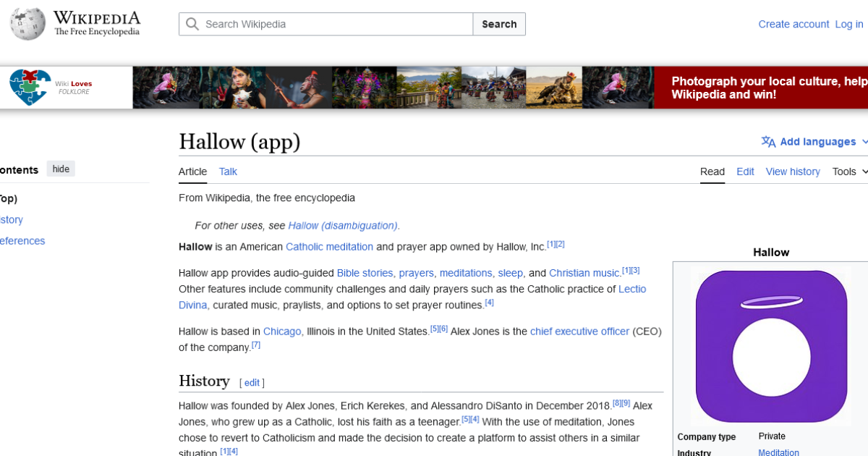Viewport: 868px width, 456px height.
Task: Click inside the Search Wikipedia input field
Action: [x=325, y=23]
